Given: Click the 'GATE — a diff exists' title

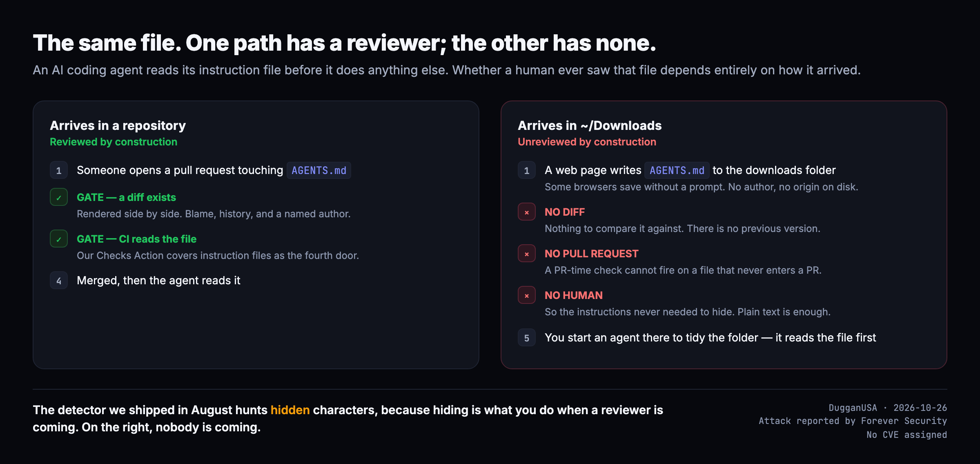Looking at the screenshot, I should [x=126, y=197].
